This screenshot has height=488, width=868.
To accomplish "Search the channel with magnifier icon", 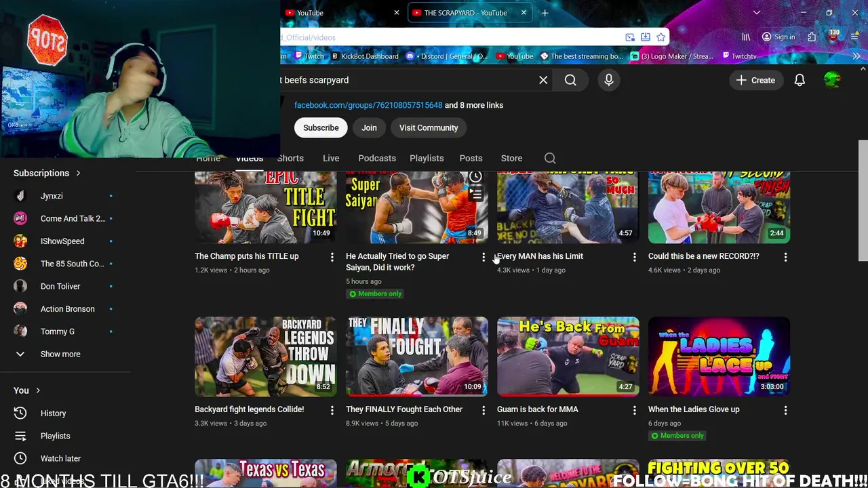I will [x=550, y=158].
